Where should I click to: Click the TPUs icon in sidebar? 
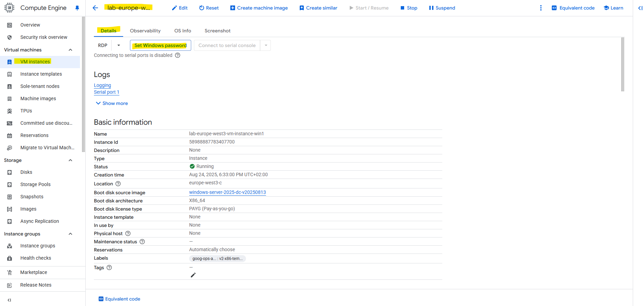[x=10, y=111]
